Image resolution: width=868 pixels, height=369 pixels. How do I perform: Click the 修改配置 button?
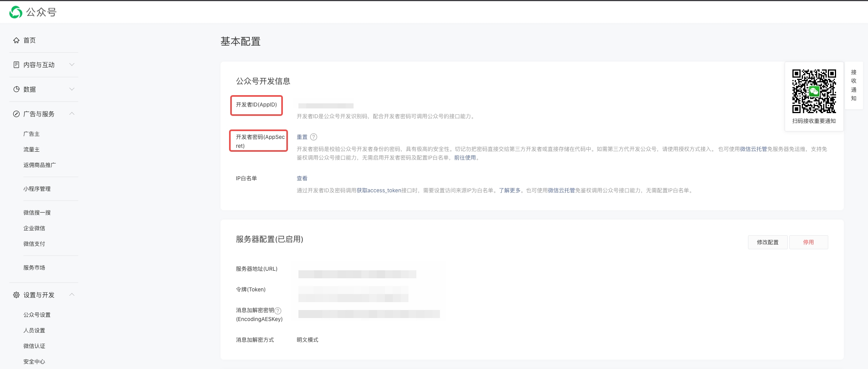point(767,242)
